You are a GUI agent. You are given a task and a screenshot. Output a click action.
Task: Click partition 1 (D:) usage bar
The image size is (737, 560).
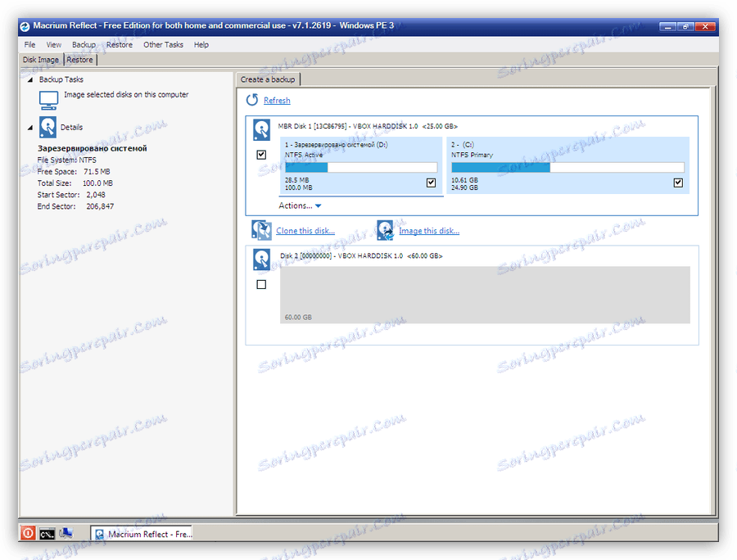pyautogui.click(x=361, y=167)
